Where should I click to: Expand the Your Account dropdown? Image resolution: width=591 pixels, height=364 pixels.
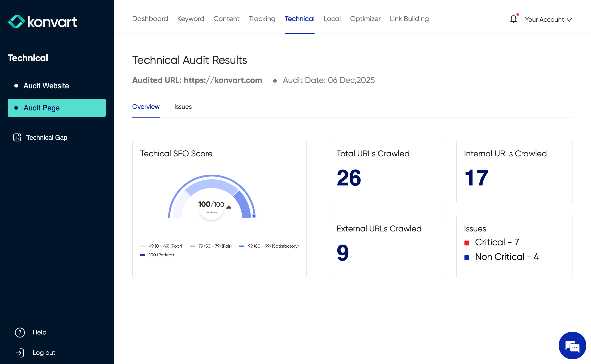548,19
